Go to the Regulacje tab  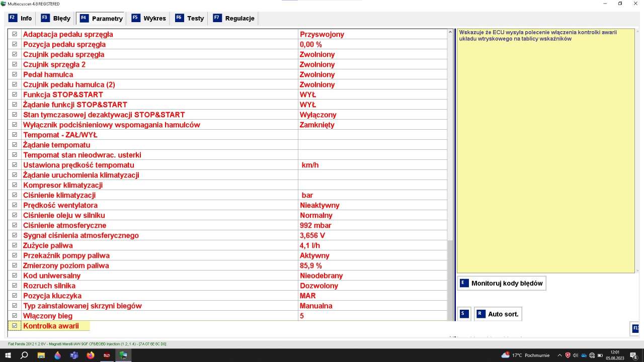tap(234, 18)
